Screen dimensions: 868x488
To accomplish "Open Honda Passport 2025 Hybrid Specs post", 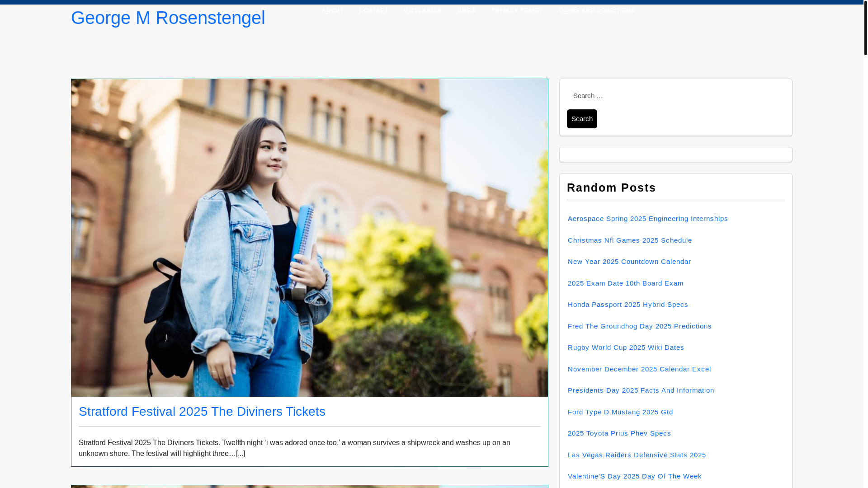I will click(x=627, y=305).
